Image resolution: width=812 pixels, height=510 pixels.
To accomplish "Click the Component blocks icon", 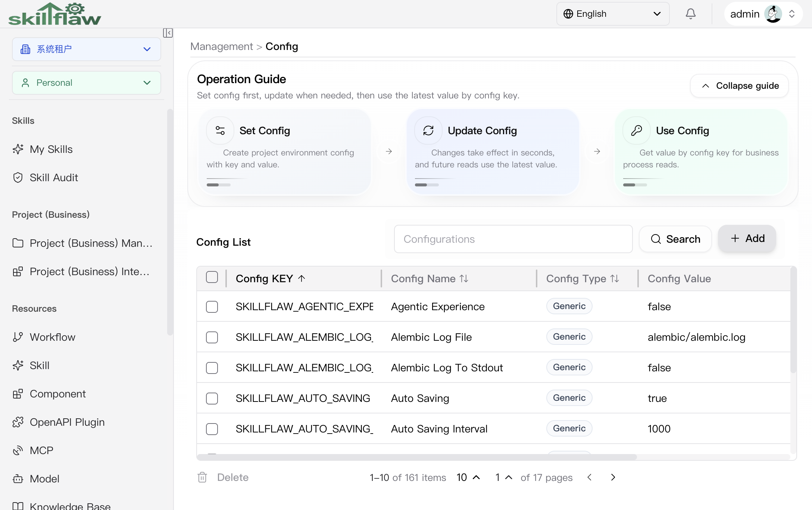I will (x=18, y=394).
